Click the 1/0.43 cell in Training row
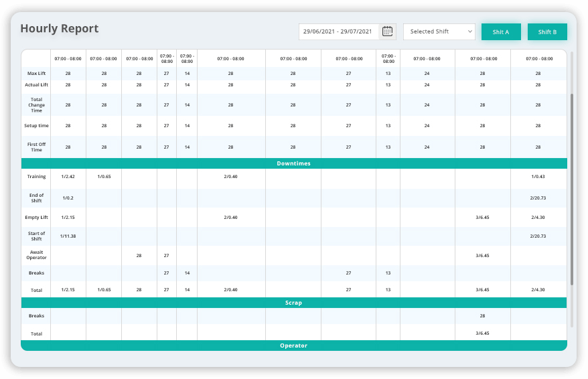Viewport: 588px width, 379px height. 538,176
